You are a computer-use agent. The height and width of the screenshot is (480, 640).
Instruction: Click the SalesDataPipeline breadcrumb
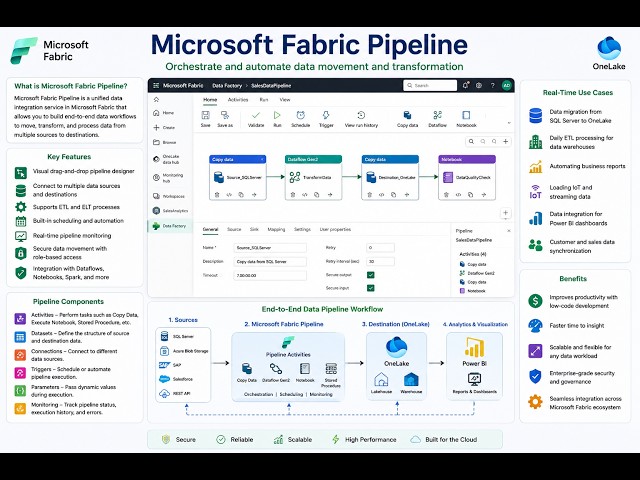[x=271, y=86]
